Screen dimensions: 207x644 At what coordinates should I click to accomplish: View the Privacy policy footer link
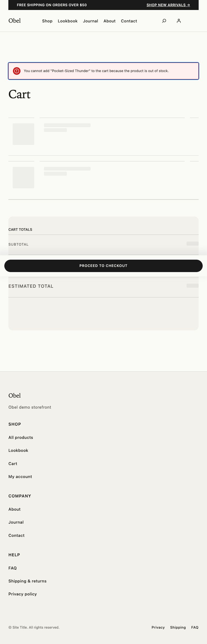pyautogui.click(x=23, y=594)
